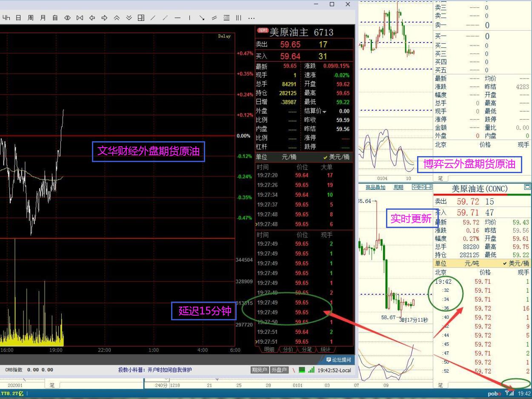Click the 周期 link in Pobo
532x399 pixels.
398,187
